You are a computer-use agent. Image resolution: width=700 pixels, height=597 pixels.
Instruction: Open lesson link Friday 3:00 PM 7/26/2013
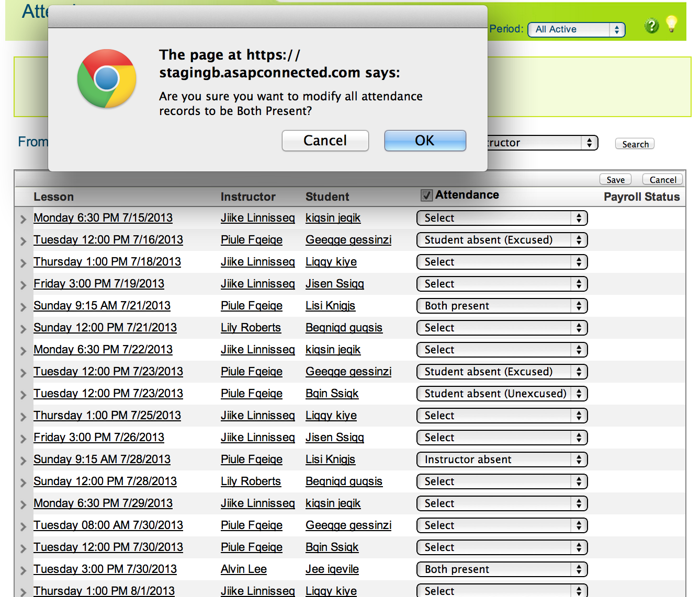tap(99, 438)
